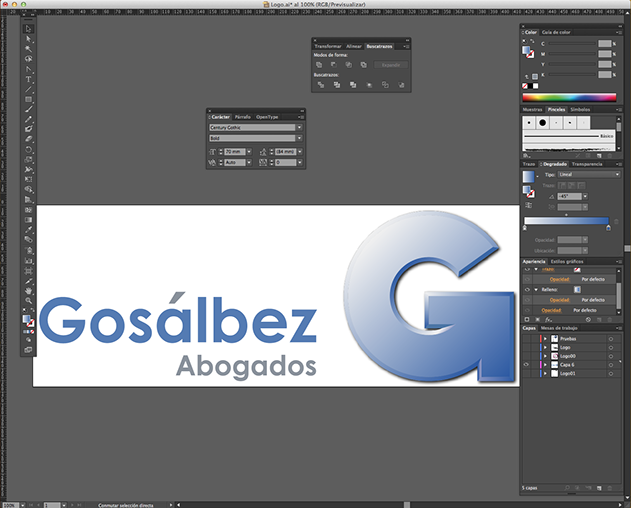The height and width of the screenshot is (508, 631).
Task: Select the Pencil tool
Action: [x=28, y=120]
